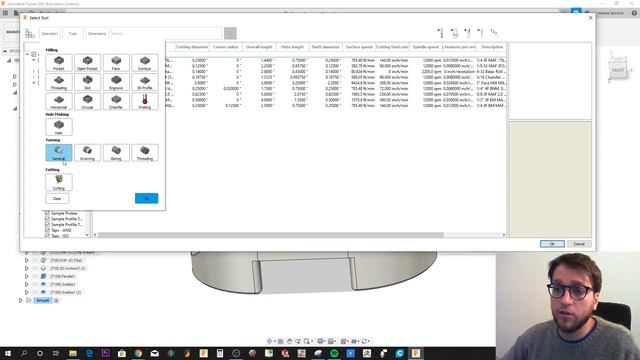Select the 3/16 Chamfer tool row
This screenshot has width=640, height=360.
[335, 77]
